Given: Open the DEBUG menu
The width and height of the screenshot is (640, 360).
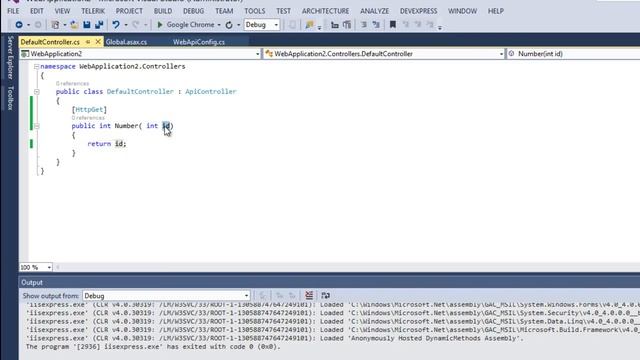Looking at the screenshot, I should click(x=193, y=11).
